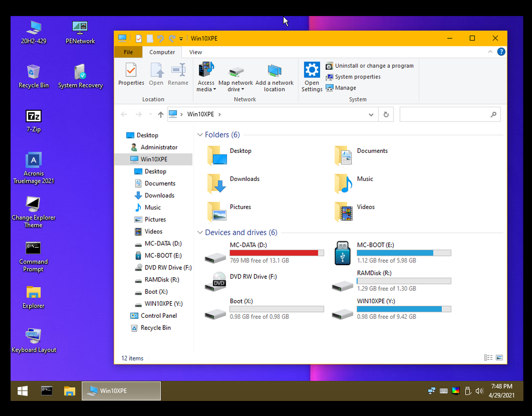532x416 pixels.
Task: Switch to Details view in the status bar
Action: (x=488, y=358)
